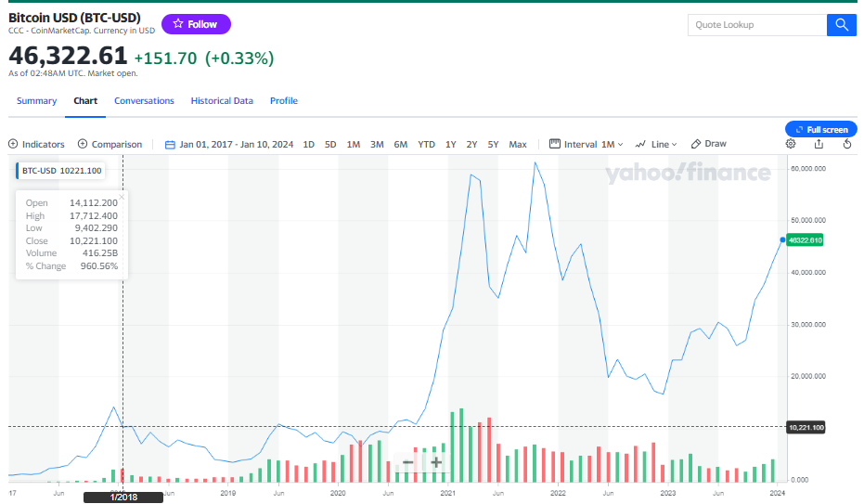Zoom in chart with plus button
Viewport: 864px width, 504px height.
point(436,462)
